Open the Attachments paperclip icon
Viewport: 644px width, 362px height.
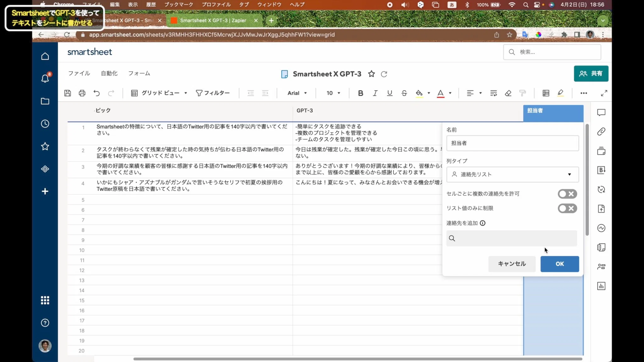(x=601, y=132)
